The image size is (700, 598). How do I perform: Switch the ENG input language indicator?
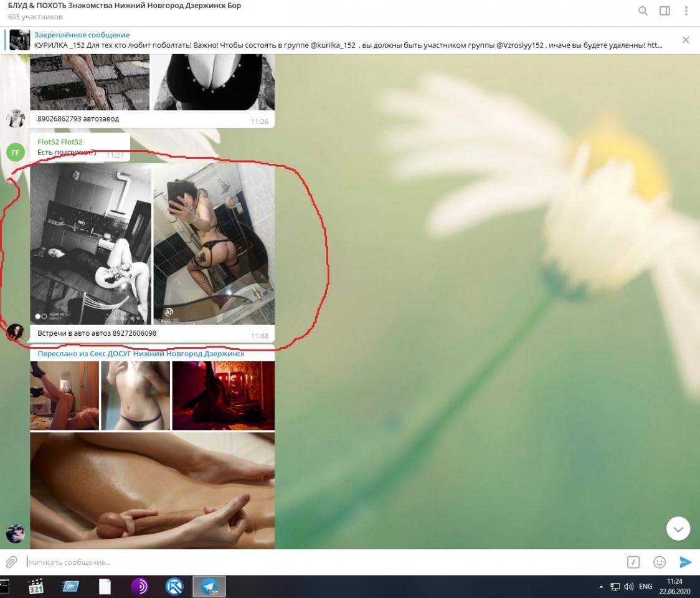[x=645, y=587]
